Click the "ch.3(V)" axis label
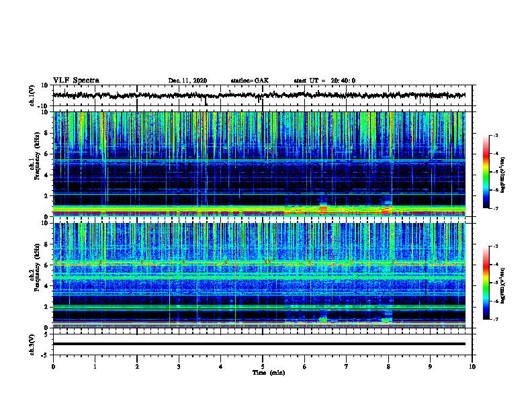 pos(32,345)
